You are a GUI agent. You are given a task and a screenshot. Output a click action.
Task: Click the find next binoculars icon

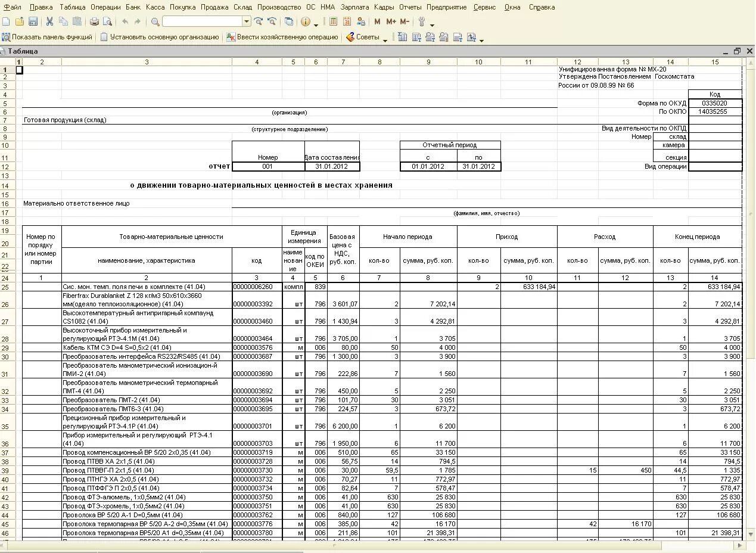[x=258, y=21]
